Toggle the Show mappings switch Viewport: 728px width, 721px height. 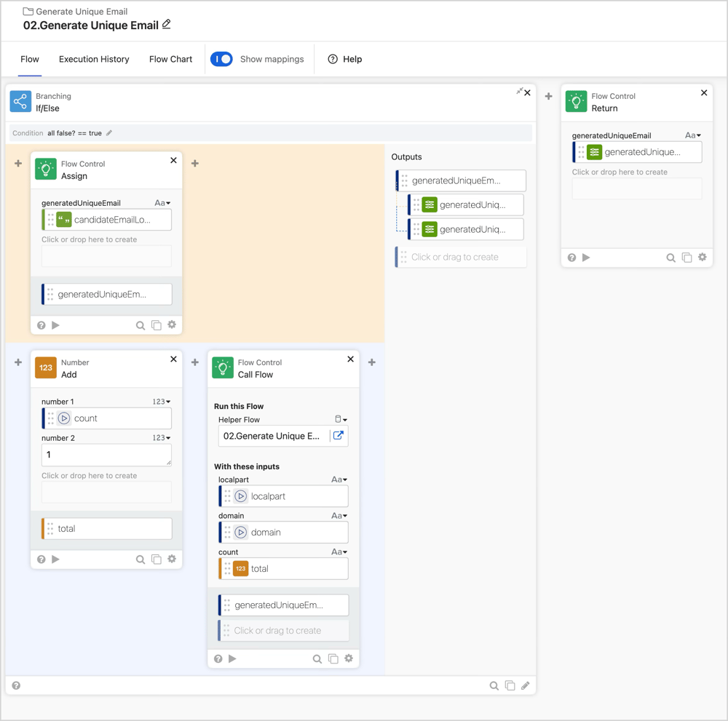pos(221,59)
